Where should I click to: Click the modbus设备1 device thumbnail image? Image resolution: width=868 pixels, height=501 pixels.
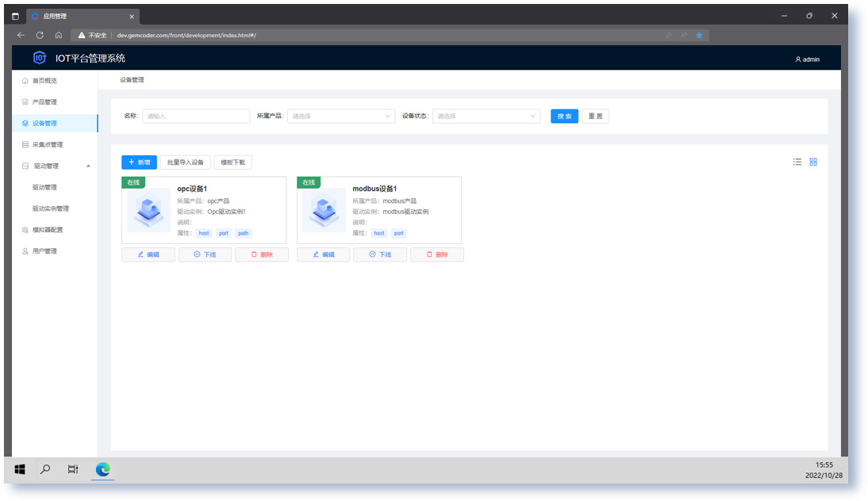point(325,210)
